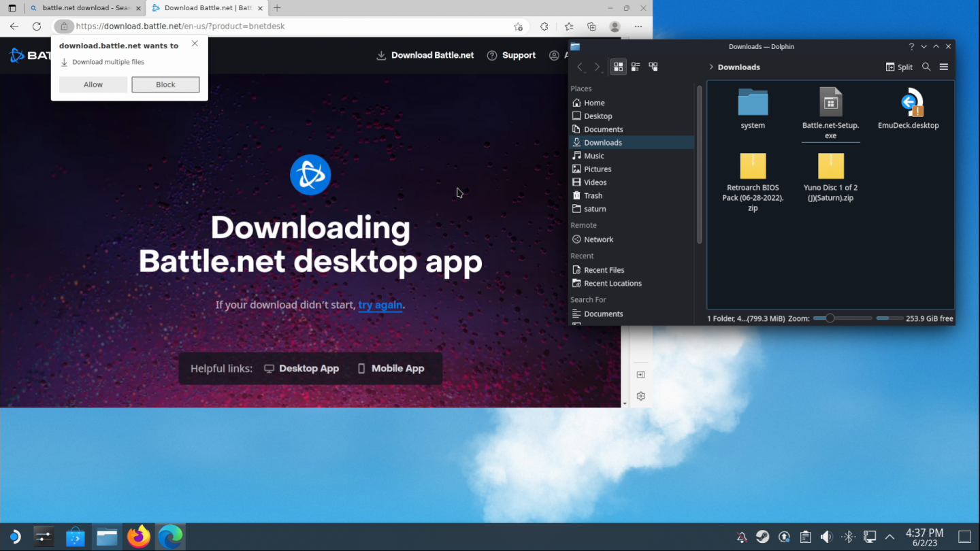Open the saturn place in Dolphin
980x551 pixels.
coord(631,209)
